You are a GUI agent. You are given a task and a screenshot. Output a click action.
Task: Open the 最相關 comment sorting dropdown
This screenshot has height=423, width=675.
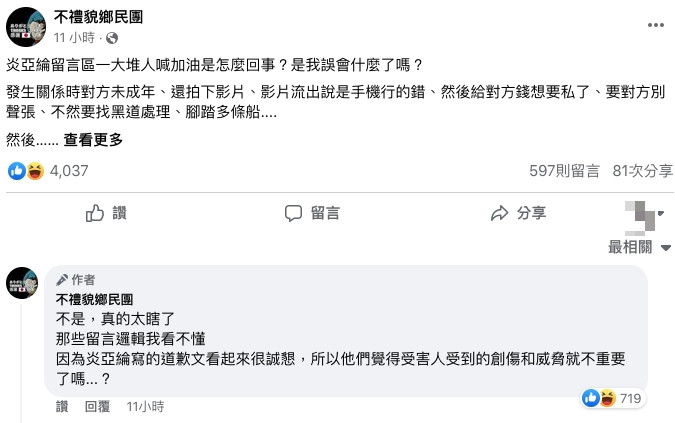point(639,247)
